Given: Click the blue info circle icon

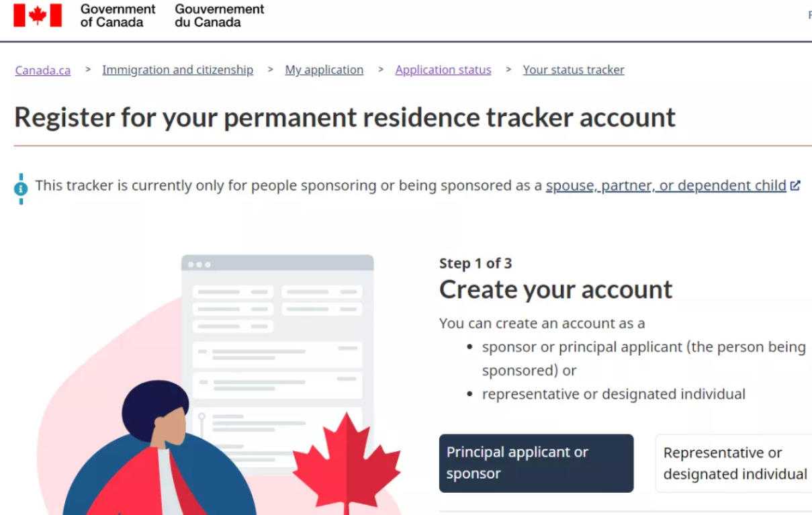Looking at the screenshot, I should pos(21,189).
